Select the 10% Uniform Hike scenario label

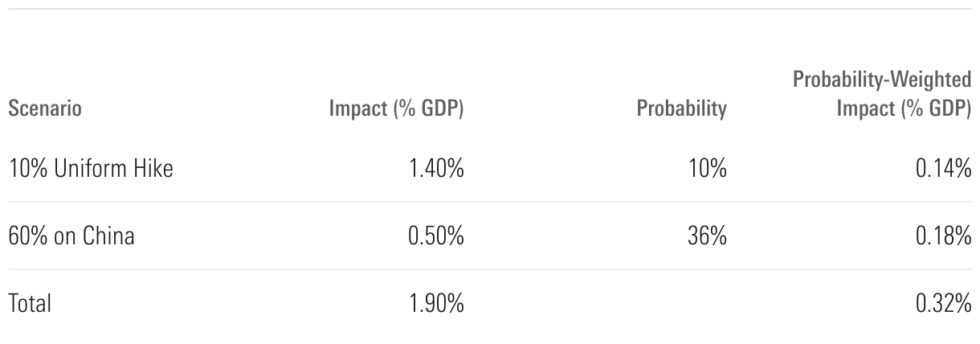[91, 169]
